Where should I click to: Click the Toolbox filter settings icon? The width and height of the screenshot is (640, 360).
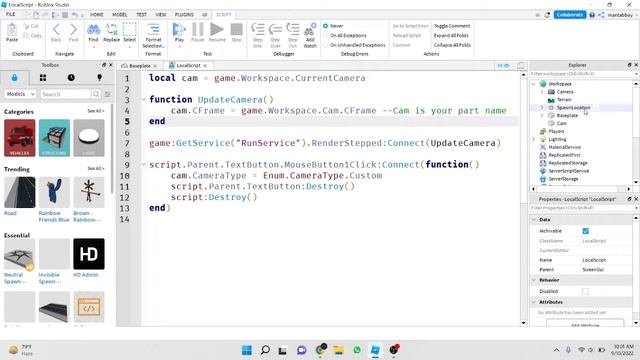(x=107, y=94)
